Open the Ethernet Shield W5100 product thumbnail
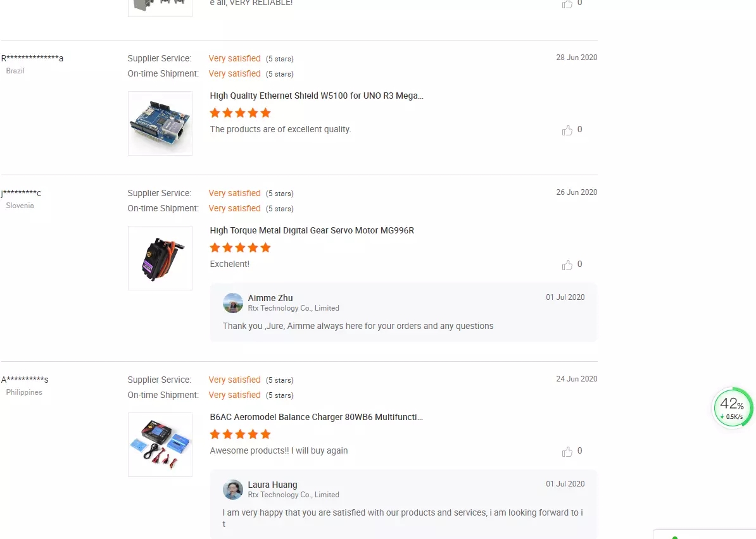 [160, 123]
